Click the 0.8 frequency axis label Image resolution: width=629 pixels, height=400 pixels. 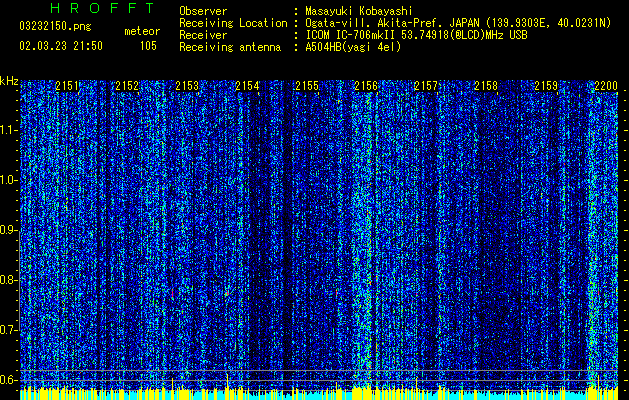(x=9, y=280)
